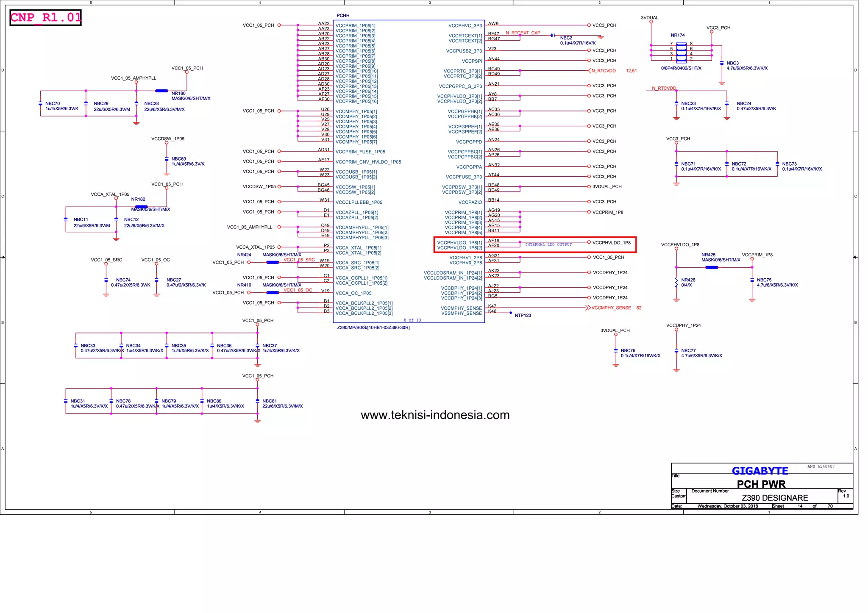This screenshot has height=613, width=868.
Task: Select the NR426 resistor symbol
Action: (x=676, y=283)
